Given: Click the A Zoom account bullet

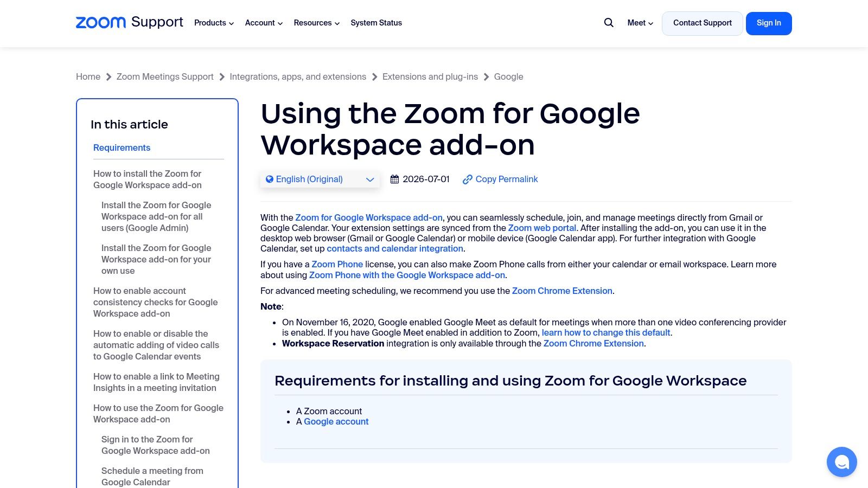Looking at the screenshot, I should click(x=329, y=411).
